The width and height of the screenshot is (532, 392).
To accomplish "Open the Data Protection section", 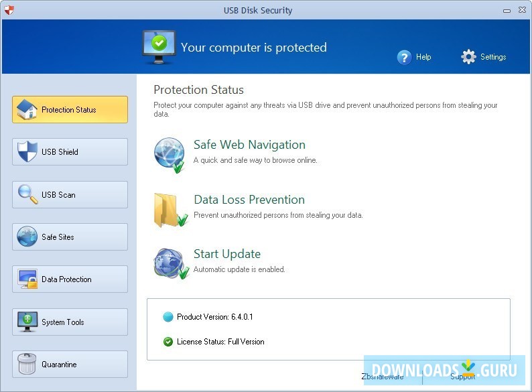I will (x=70, y=279).
